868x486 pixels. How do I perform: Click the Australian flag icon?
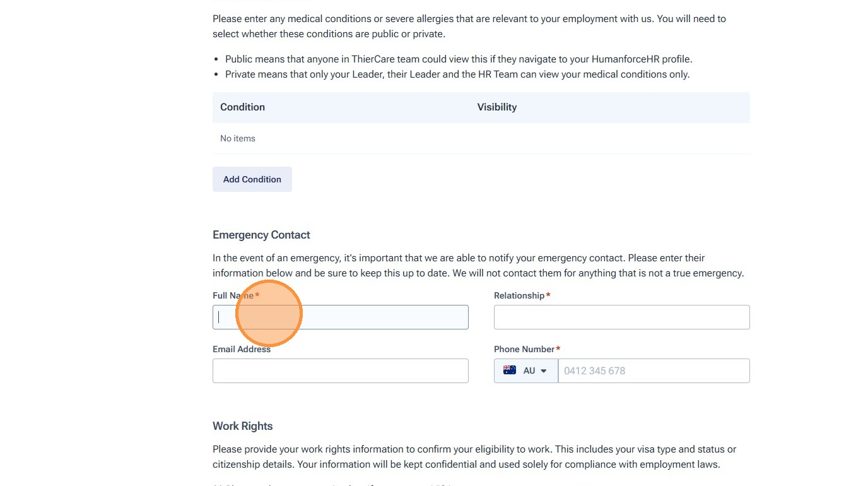[x=510, y=370]
